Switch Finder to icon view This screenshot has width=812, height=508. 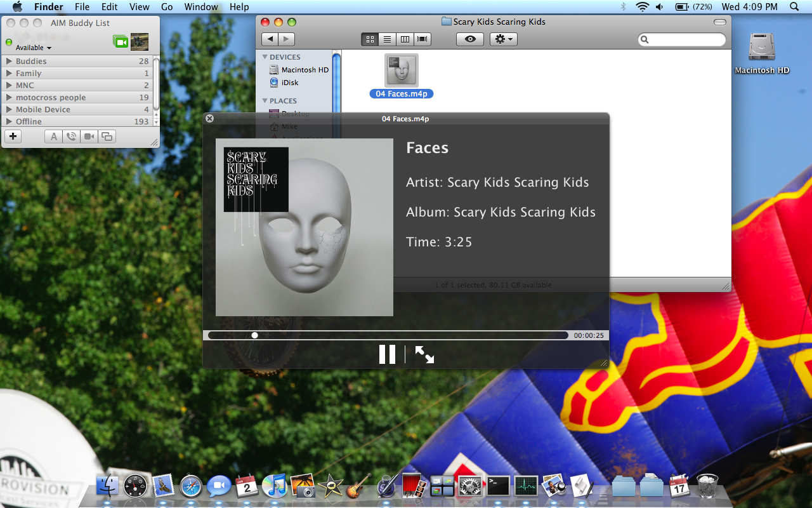point(370,39)
